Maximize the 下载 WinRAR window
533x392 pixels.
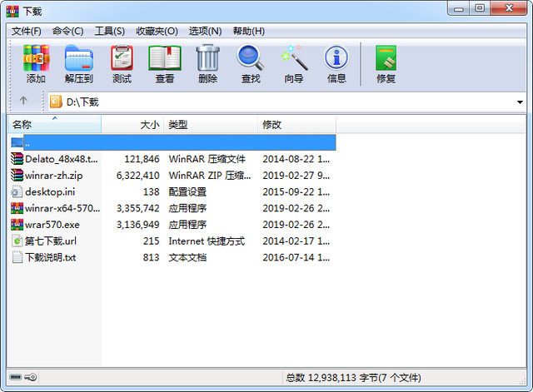pos(480,8)
